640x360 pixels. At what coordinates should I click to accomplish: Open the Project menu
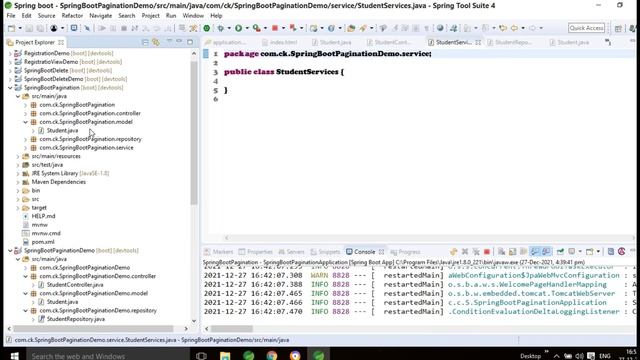(151, 16)
